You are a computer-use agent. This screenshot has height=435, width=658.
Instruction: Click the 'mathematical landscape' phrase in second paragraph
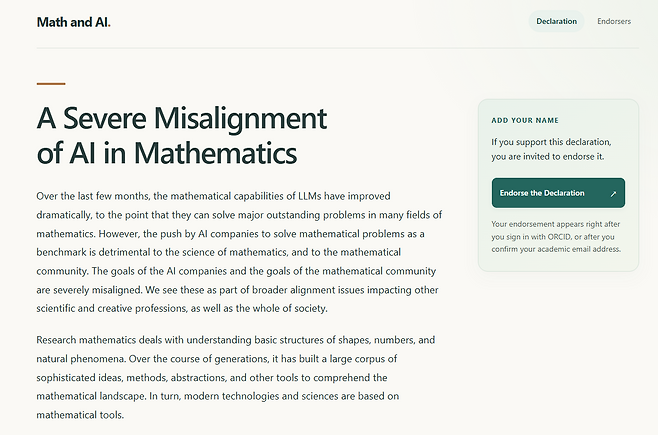[x=91, y=396]
